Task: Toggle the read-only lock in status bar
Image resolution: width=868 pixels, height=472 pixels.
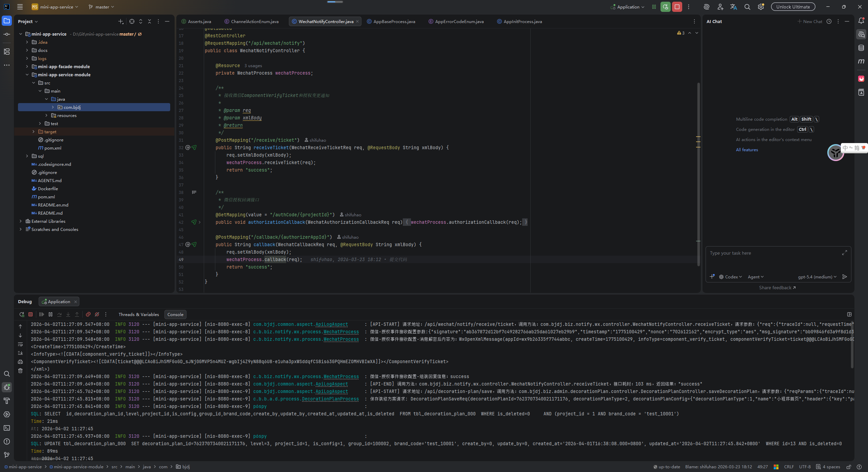Action: tap(849, 467)
